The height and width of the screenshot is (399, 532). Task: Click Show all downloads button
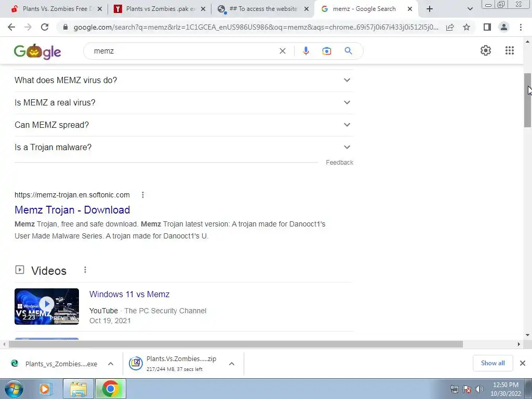click(x=493, y=363)
